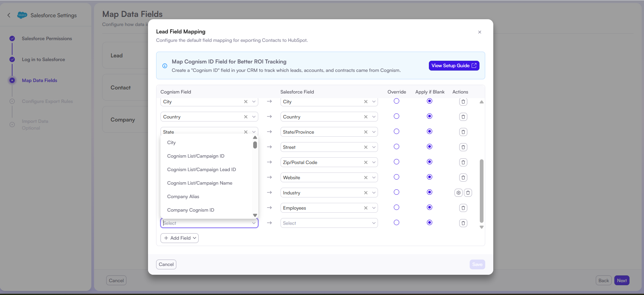Expand the Salesforce State/Province dropdown
Image resolution: width=644 pixels, height=295 pixels.
click(x=374, y=132)
